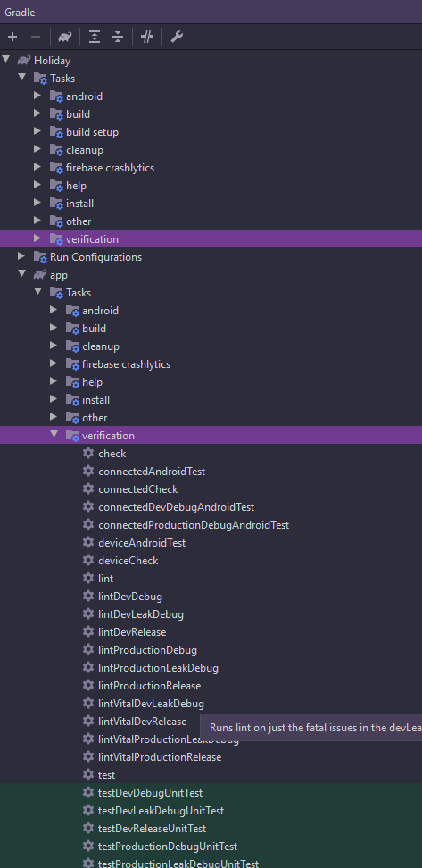Select connectedProductionDebugAndroidTest task

tap(194, 525)
